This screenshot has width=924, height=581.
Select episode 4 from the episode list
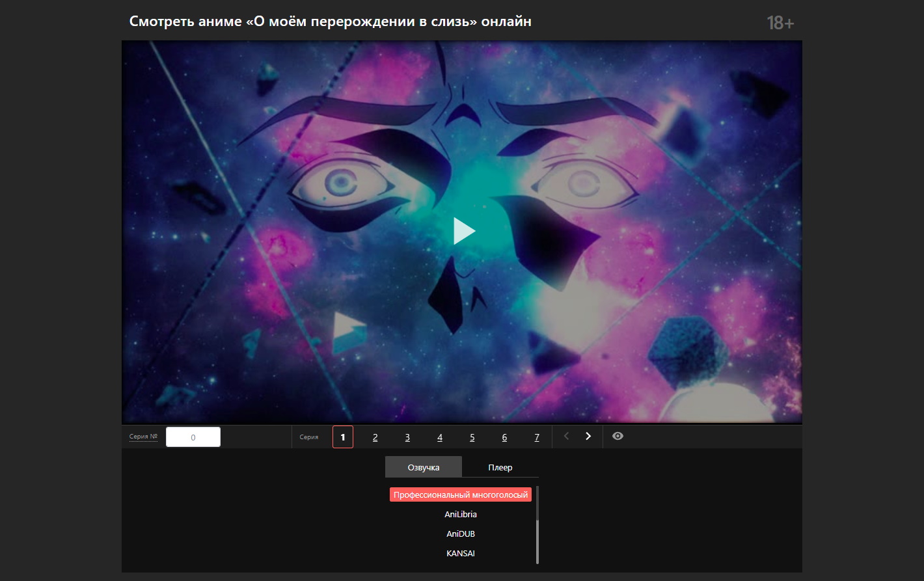tap(439, 437)
